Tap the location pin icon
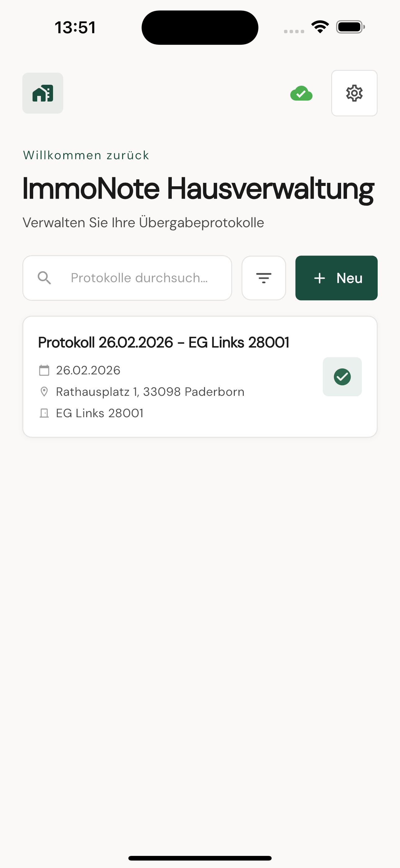The height and width of the screenshot is (868, 400). pyautogui.click(x=44, y=391)
